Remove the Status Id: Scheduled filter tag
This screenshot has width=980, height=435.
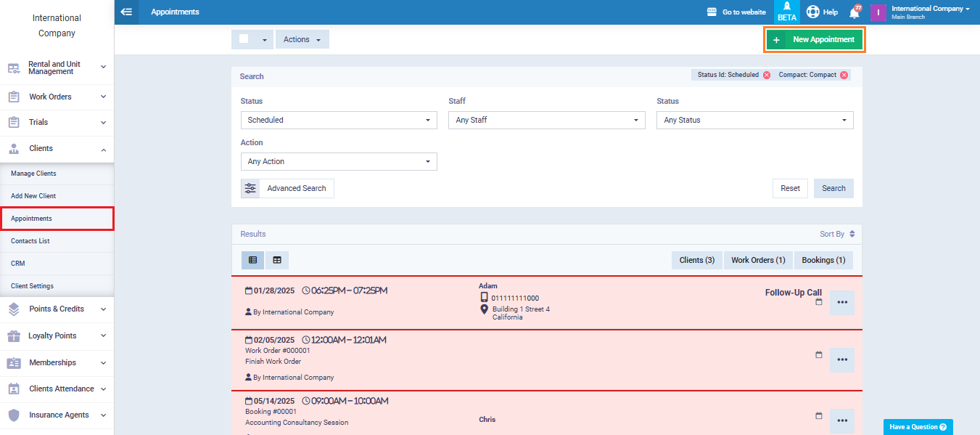[767, 75]
